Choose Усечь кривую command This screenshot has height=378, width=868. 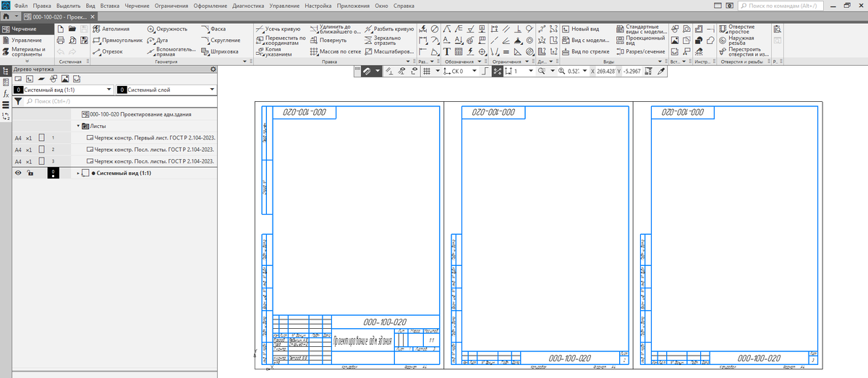(278, 29)
